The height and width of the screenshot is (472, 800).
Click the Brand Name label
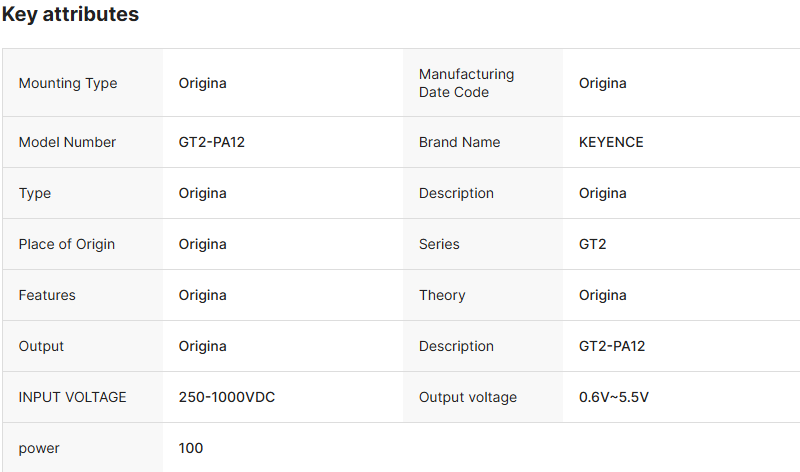(x=459, y=142)
